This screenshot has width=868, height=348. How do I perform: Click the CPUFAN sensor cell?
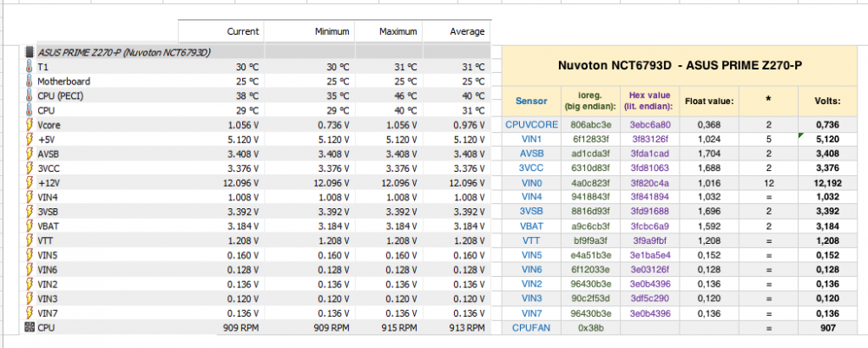point(531,327)
